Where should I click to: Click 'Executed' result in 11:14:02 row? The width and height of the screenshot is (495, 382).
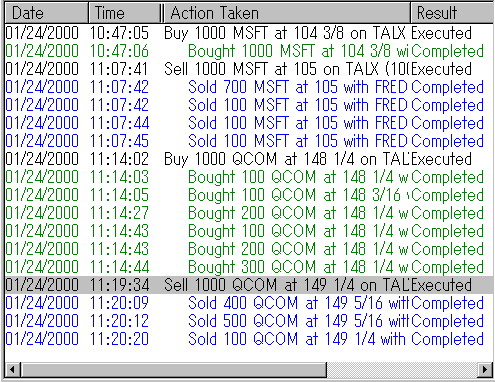[441, 159]
